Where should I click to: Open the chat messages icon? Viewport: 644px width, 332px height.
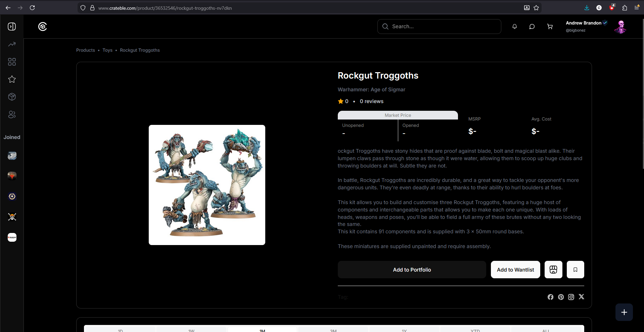(x=532, y=27)
